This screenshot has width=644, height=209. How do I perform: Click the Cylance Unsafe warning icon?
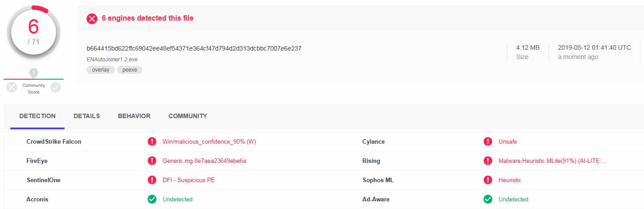click(x=488, y=142)
